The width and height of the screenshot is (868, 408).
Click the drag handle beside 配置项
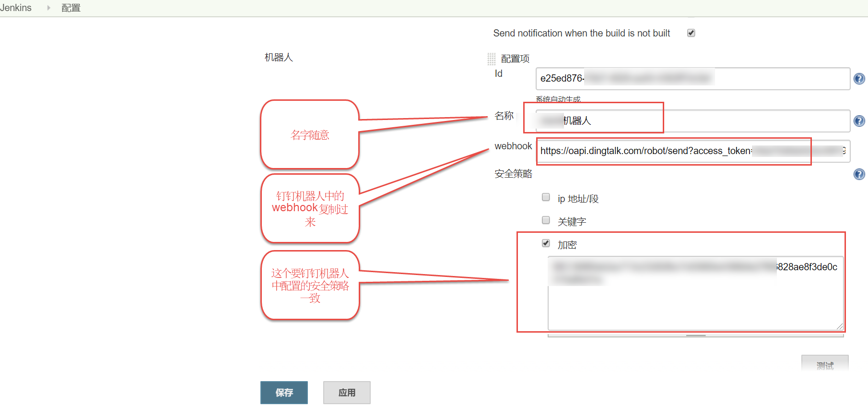click(491, 59)
